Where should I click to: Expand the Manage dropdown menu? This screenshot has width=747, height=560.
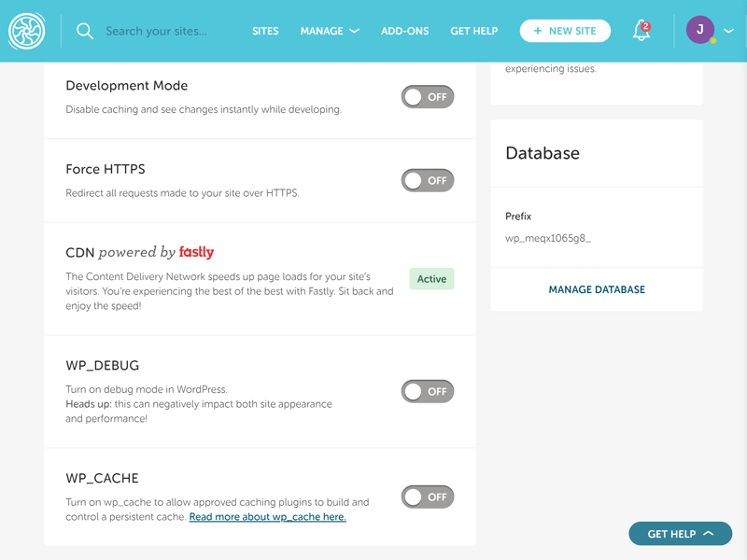click(330, 31)
